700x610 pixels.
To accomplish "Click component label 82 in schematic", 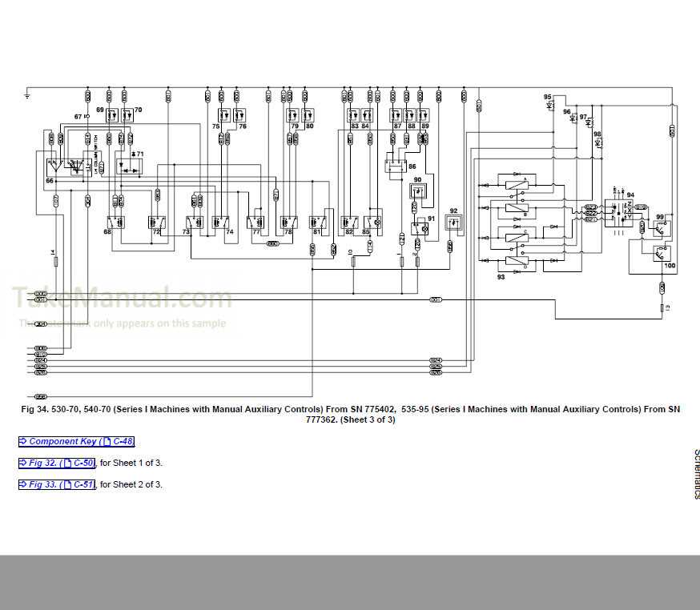I will (349, 231).
